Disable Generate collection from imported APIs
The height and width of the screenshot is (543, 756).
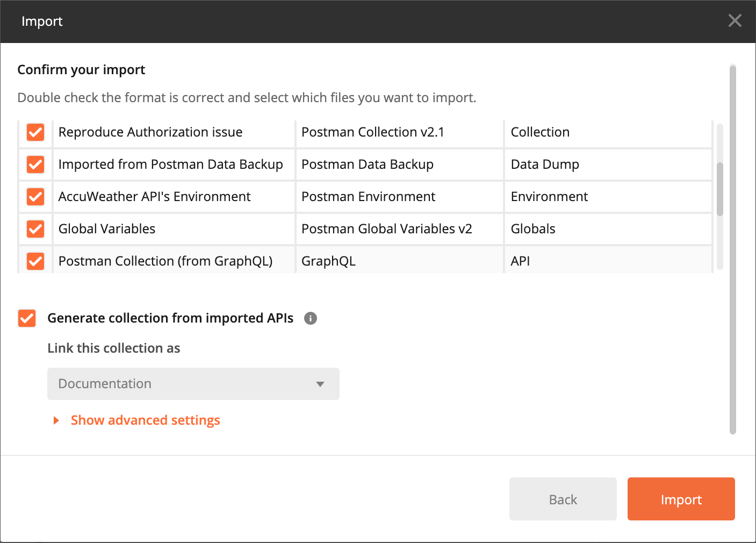27,318
